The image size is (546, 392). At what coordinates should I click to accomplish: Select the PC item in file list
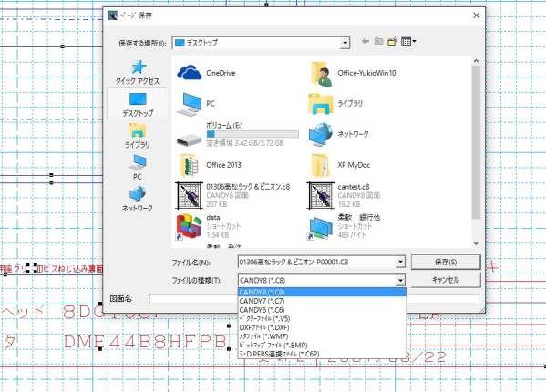click(196, 104)
